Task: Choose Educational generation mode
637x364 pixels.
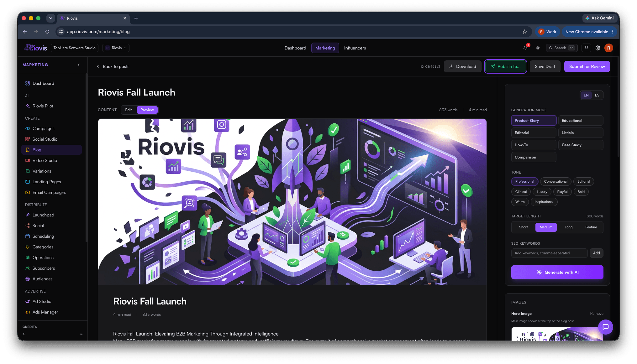Action: 581,121
